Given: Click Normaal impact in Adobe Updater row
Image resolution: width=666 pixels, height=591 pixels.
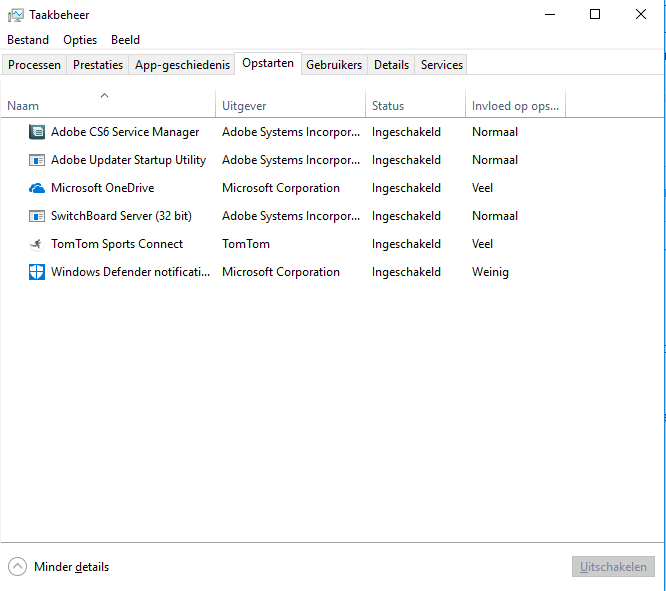Looking at the screenshot, I should (x=495, y=160).
